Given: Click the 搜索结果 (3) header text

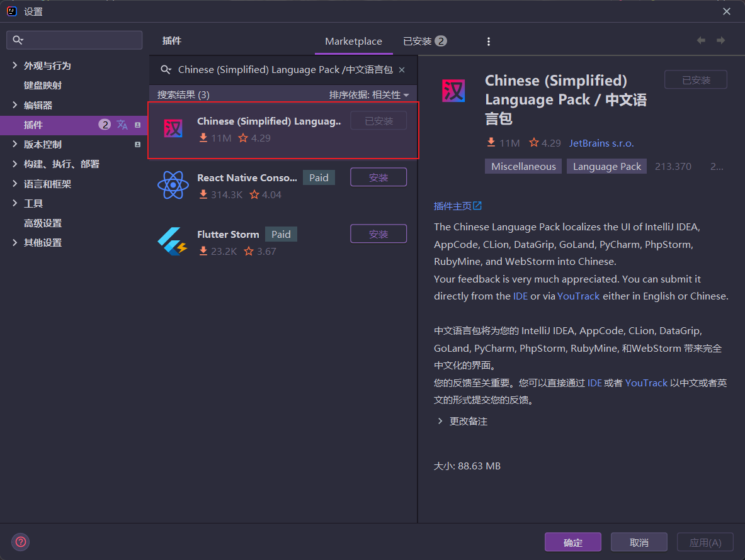Looking at the screenshot, I should tap(183, 94).
